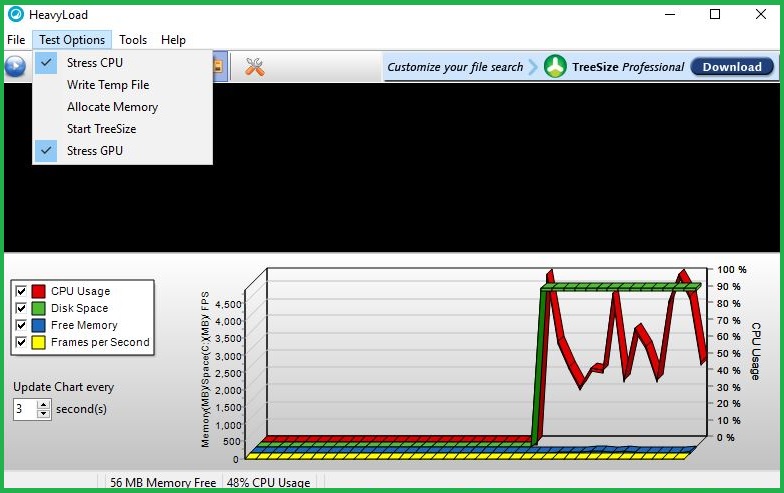Open the options wrench and screwdriver icon
Image resolution: width=784 pixels, height=493 pixels.
(x=254, y=66)
